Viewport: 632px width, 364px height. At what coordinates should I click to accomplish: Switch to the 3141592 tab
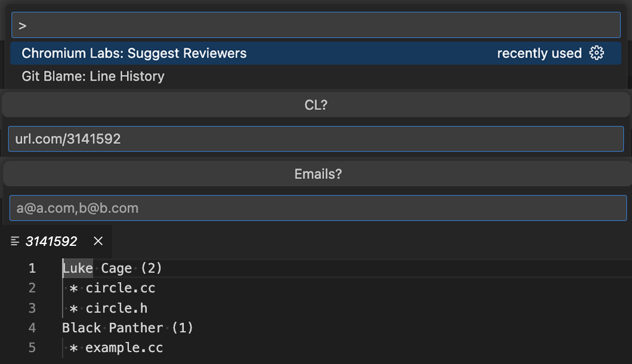tap(51, 241)
